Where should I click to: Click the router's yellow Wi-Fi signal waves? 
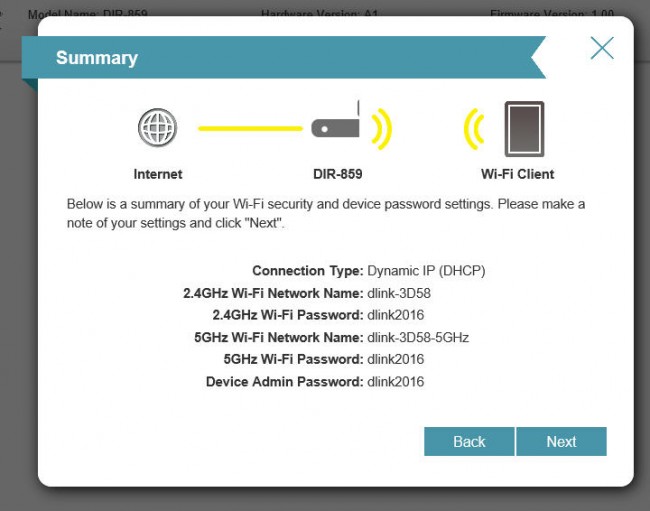click(381, 129)
